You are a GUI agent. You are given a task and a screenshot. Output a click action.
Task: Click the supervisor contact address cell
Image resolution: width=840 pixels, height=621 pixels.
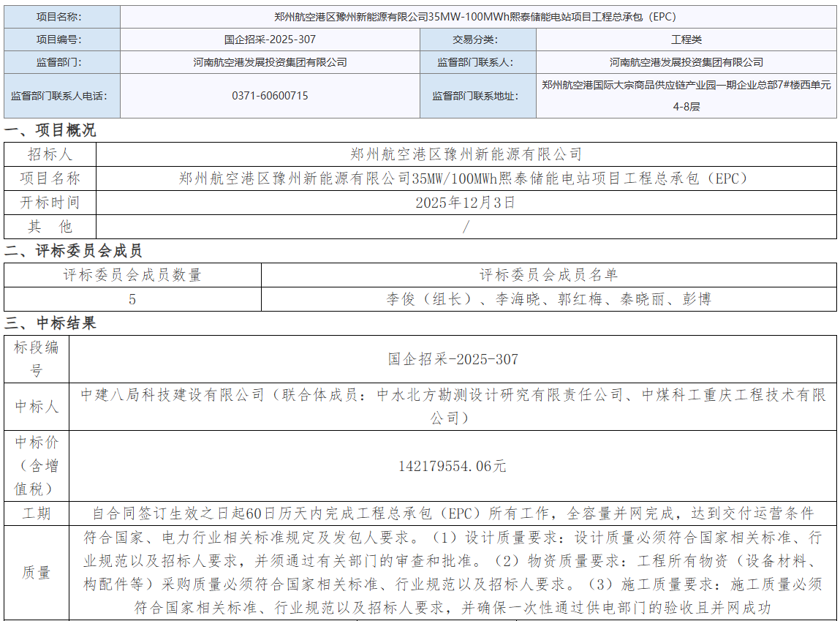click(686, 96)
